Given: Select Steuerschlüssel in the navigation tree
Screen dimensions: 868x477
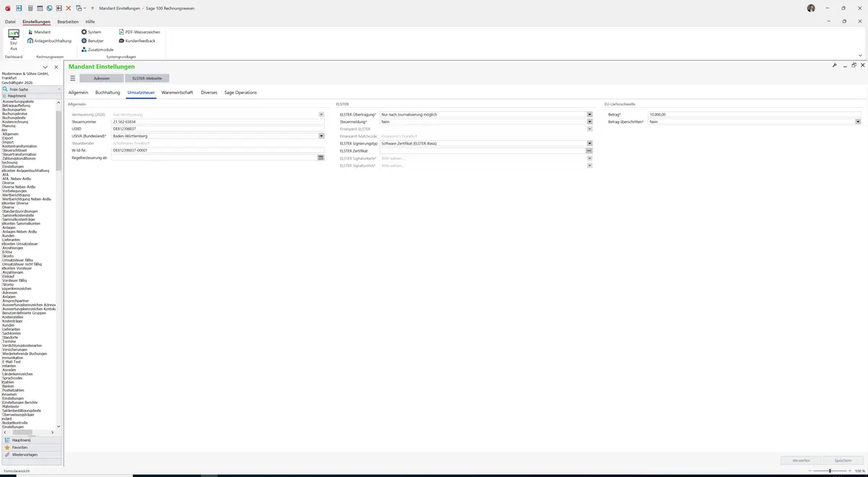Looking at the screenshot, I should tap(14, 150).
